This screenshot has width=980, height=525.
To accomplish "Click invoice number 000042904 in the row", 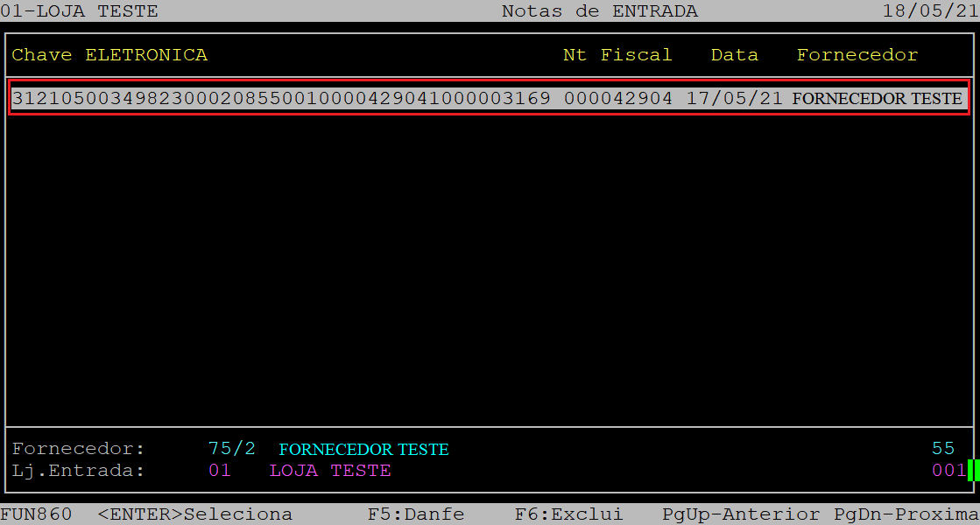I will (617, 99).
